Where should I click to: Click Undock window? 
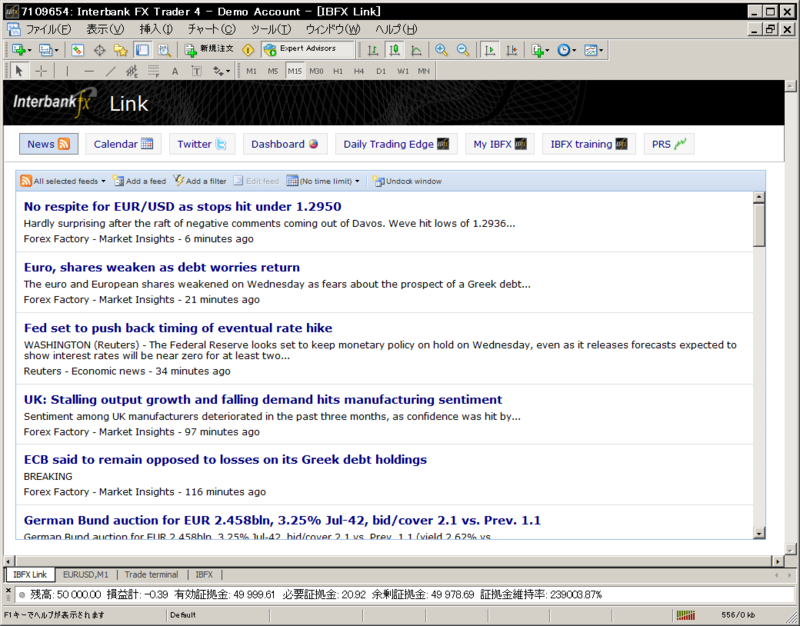(x=407, y=181)
